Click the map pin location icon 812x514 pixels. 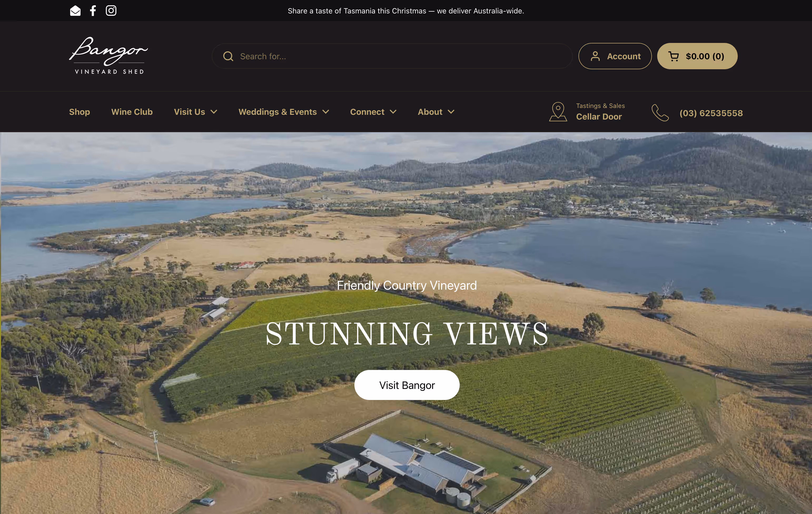[558, 112]
